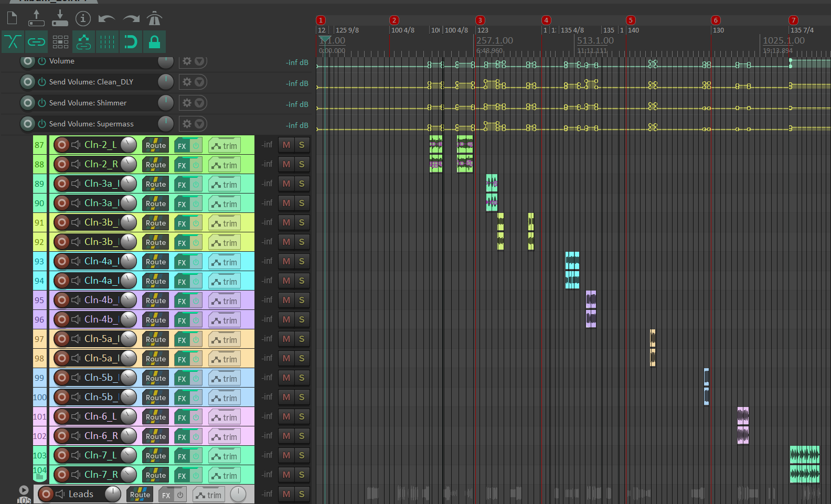
Task: Toggle the grid lines icon
Action: point(108,42)
